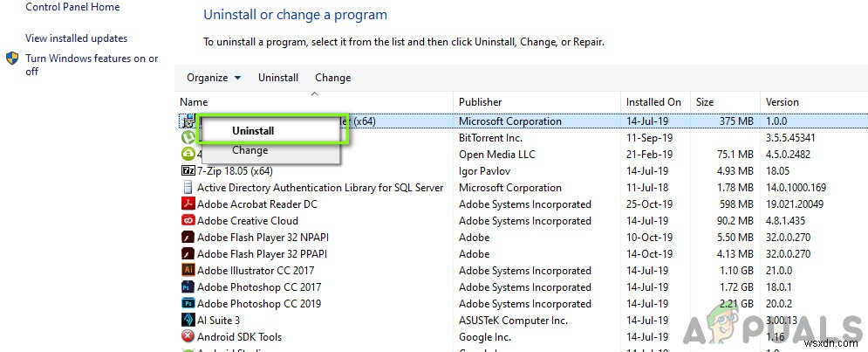Choose Change from the context menu

pos(250,151)
